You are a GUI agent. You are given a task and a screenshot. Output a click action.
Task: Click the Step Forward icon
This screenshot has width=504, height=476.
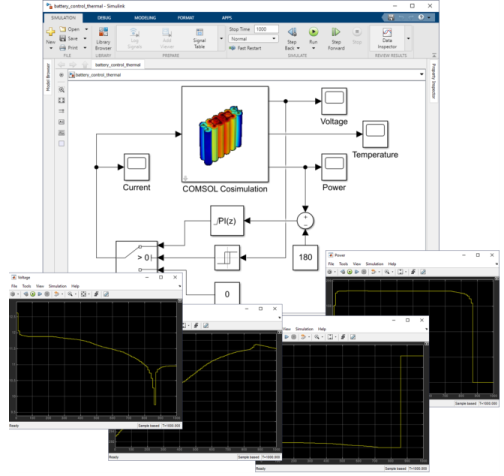click(336, 32)
